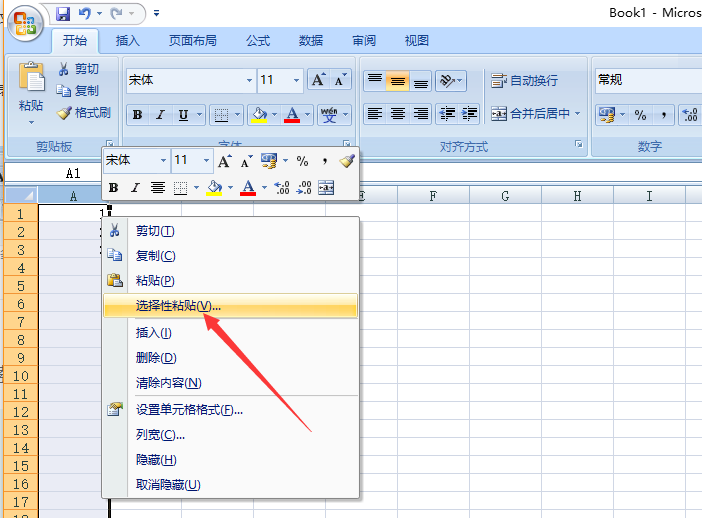702x518 pixels.
Task: Expand the ribbon font name dropdown (宋体)
Action: [249, 81]
